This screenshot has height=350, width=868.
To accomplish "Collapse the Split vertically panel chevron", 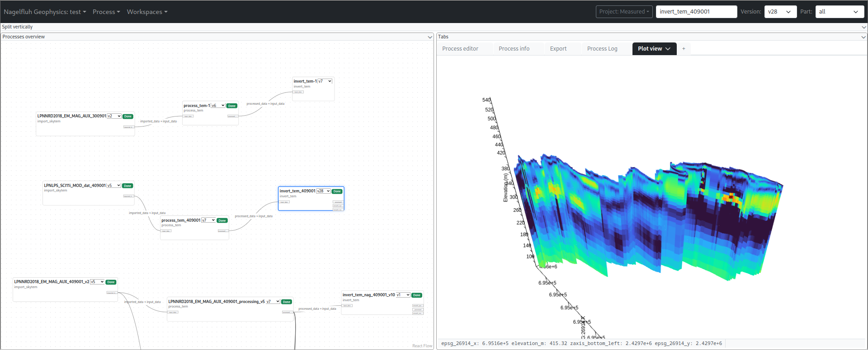I will (864, 27).
